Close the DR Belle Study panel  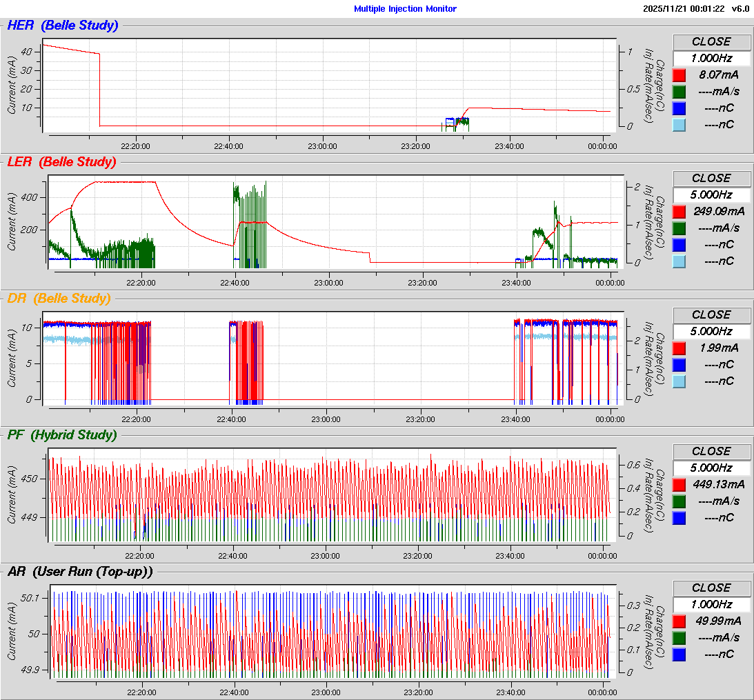(711, 315)
